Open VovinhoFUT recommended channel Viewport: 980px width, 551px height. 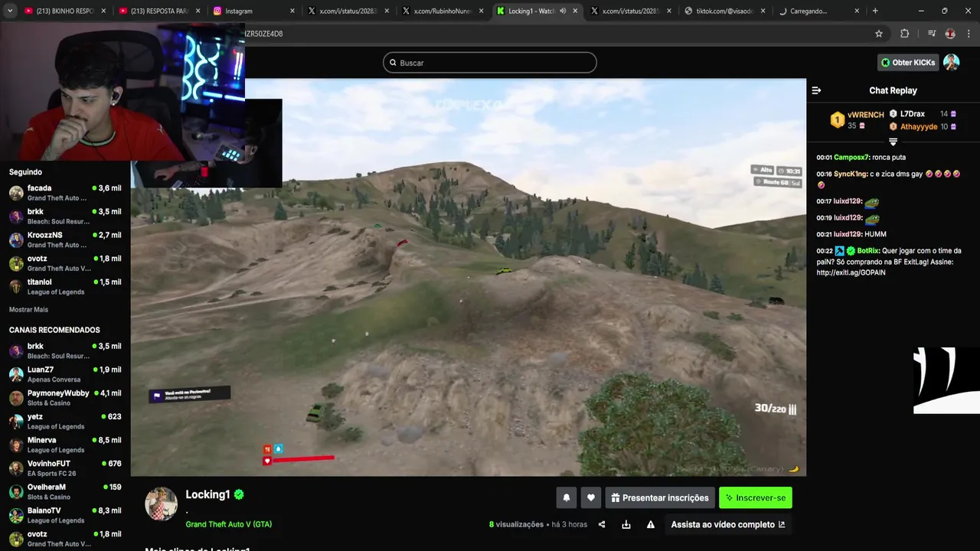65,468
